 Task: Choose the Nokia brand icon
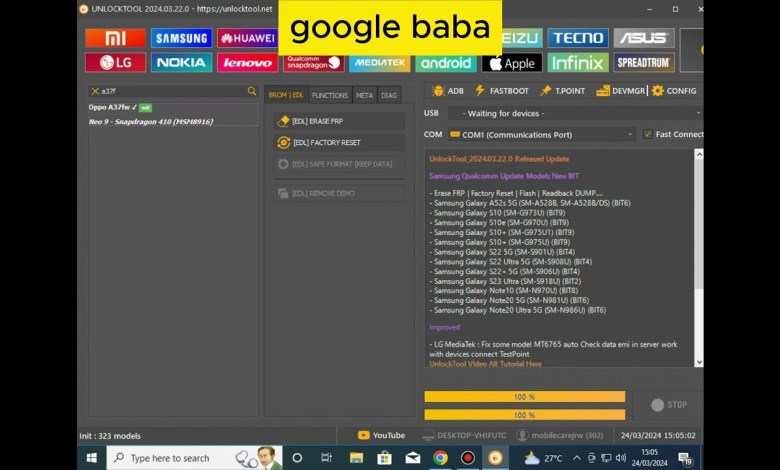coord(181,63)
